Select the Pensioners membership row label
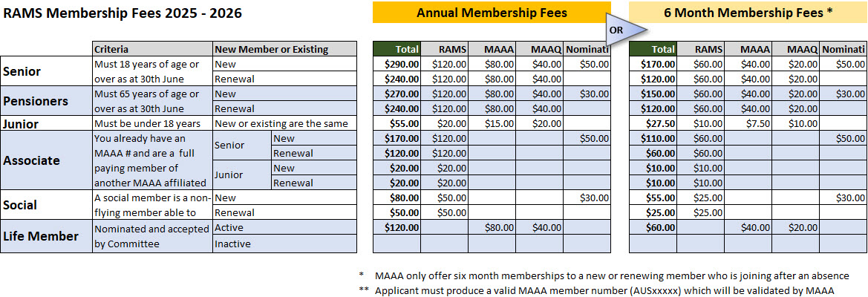The height and width of the screenshot is (297, 868). click(x=36, y=101)
